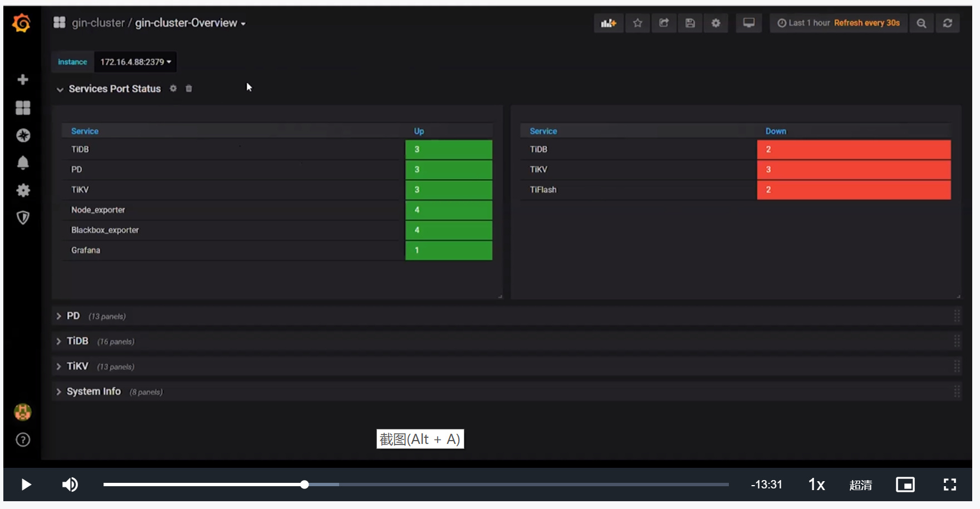Grab the System Info row drag handle
The height and width of the screenshot is (509, 980).
click(x=957, y=391)
